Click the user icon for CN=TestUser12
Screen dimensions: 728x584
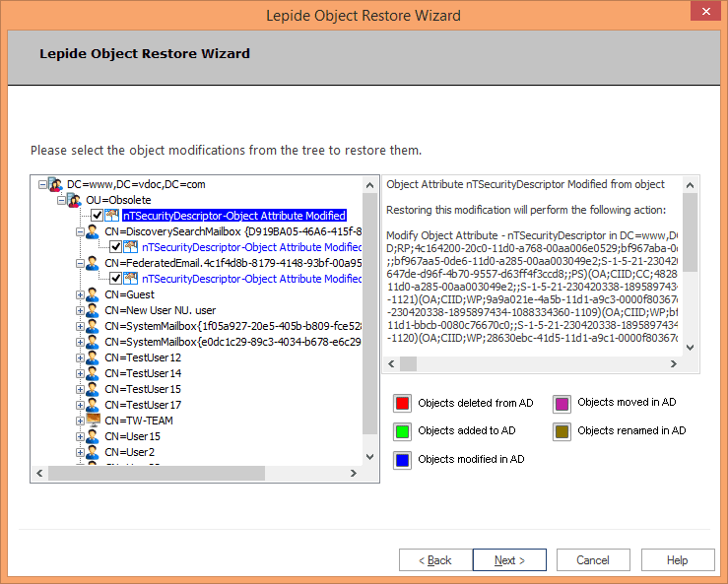(93, 357)
